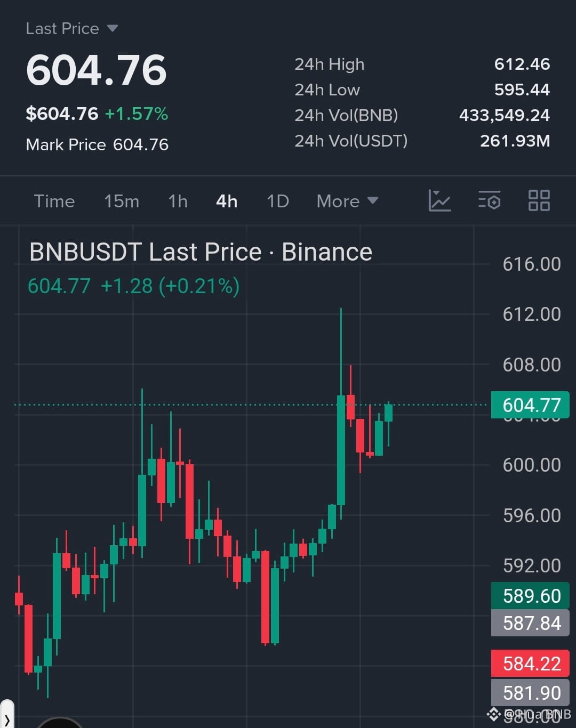576x728 pixels.
Task: Click the green 589.60 price label
Action: (530, 596)
